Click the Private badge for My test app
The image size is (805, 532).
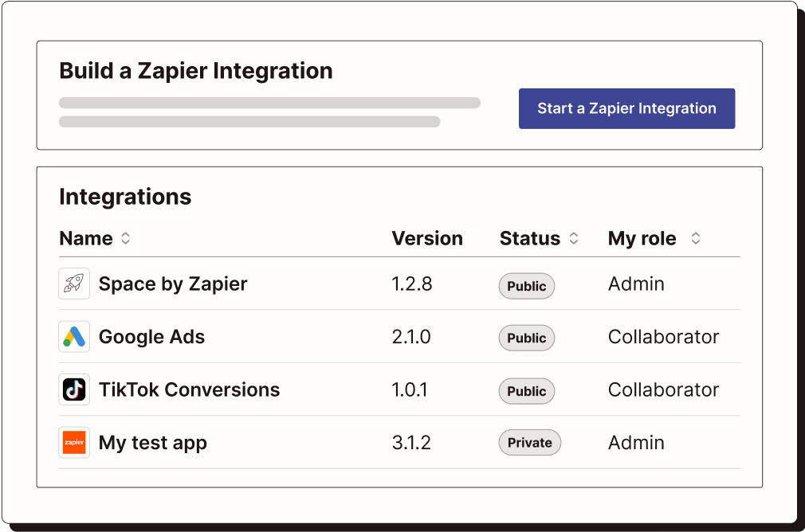click(x=530, y=442)
